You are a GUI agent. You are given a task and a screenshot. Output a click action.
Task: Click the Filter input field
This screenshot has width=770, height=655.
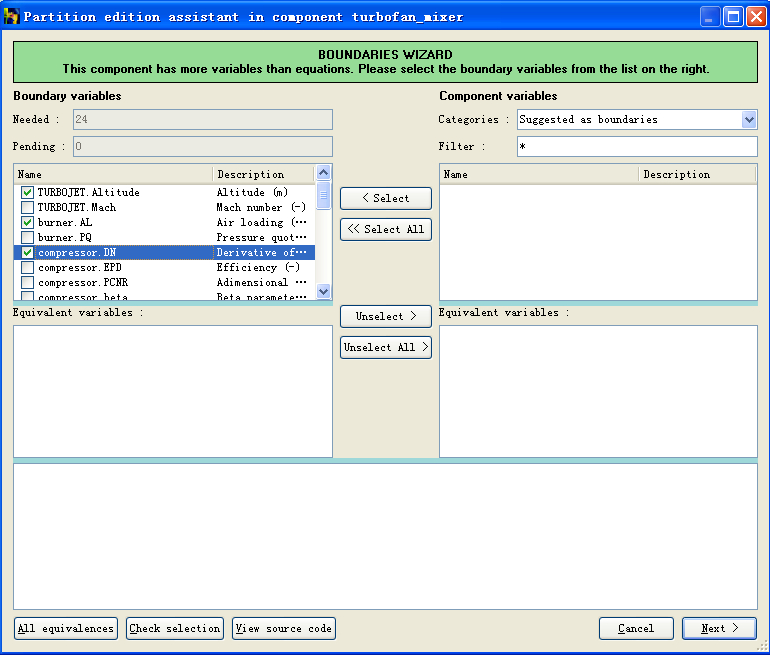637,146
